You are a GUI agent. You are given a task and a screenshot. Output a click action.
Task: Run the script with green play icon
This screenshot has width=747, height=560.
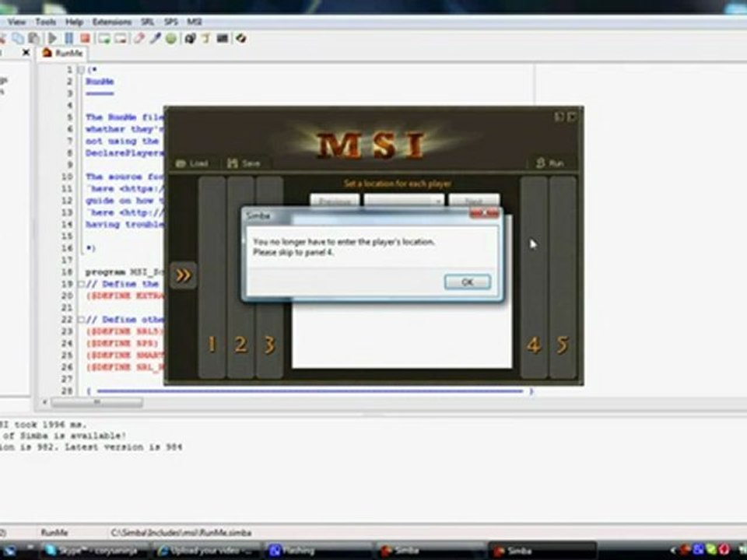[x=52, y=38]
